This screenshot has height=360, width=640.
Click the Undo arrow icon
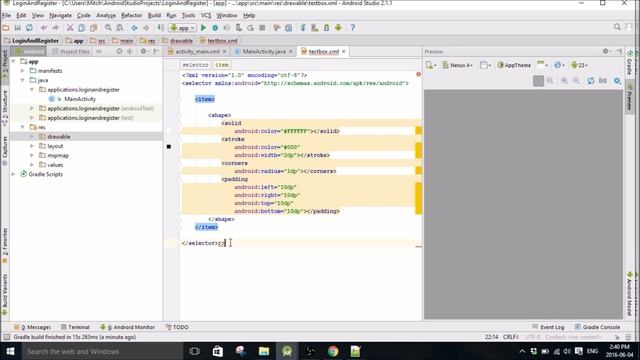pyautogui.click(x=44, y=28)
